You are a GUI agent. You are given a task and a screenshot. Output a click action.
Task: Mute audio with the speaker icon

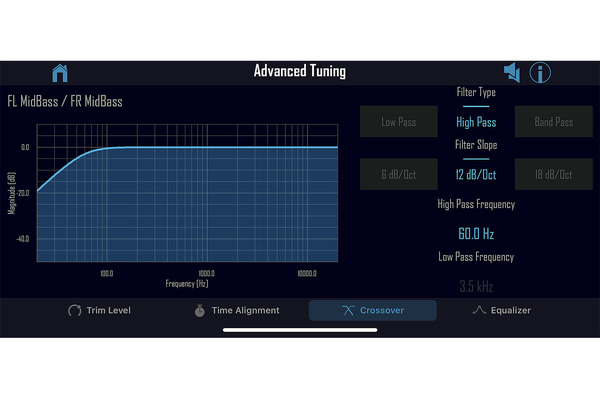(x=512, y=72)
